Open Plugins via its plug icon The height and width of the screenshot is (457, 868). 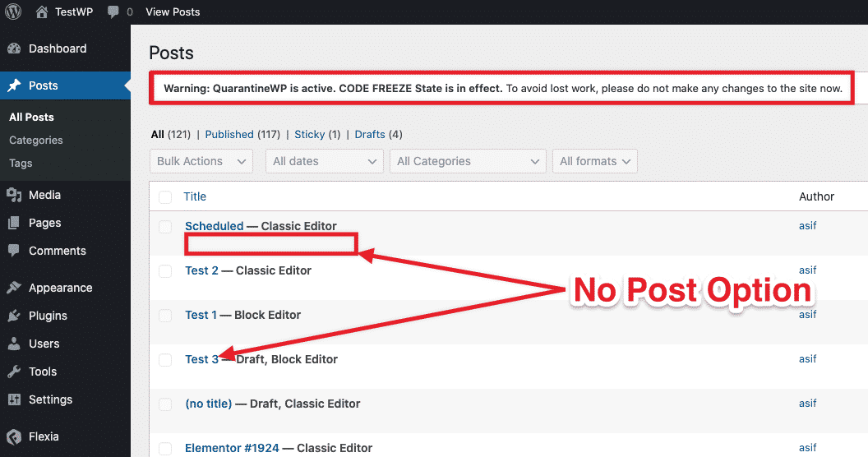14,316
